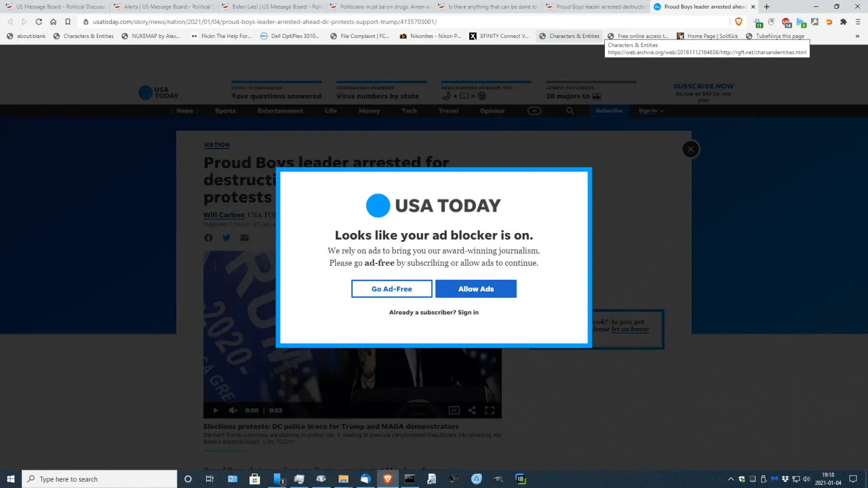Open the Money section in the site nav
This screenshot has height=488, width=868.
[x=369, y=111]
